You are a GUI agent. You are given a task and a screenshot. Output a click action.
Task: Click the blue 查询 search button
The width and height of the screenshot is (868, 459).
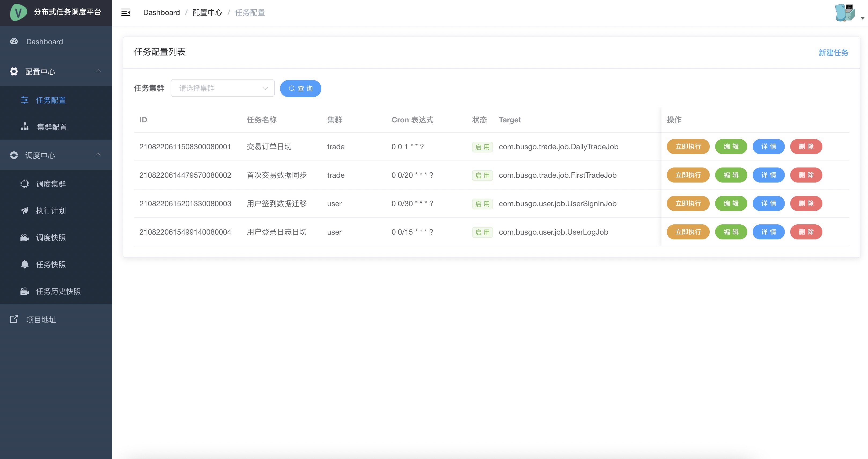(300, 88)
